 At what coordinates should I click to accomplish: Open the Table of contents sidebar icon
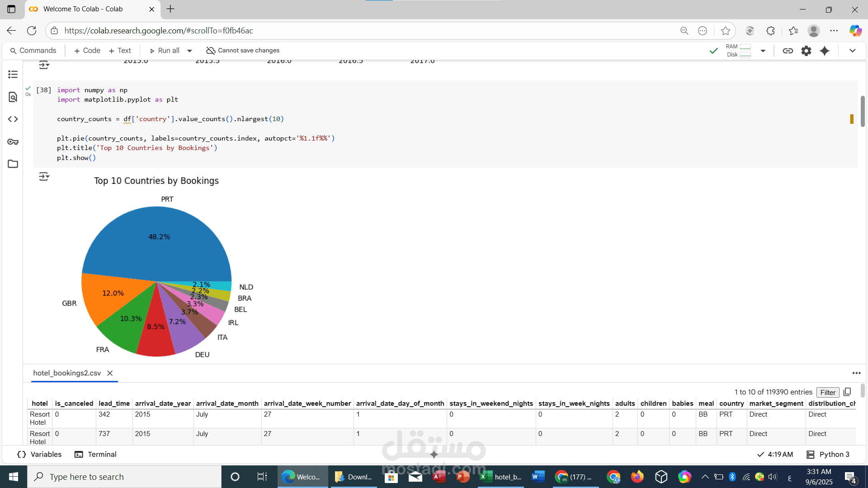[x=13, y=74]
